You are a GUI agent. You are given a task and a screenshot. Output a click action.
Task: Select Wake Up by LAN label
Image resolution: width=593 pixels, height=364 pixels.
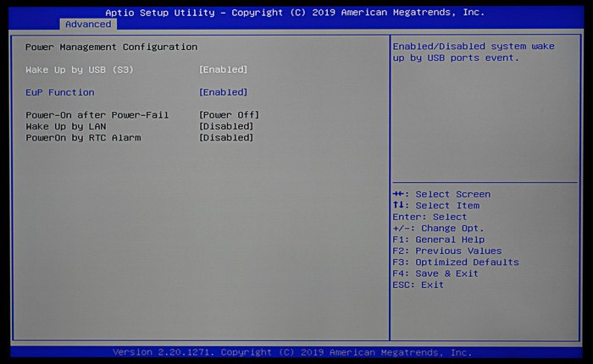(x=66, y=126)
